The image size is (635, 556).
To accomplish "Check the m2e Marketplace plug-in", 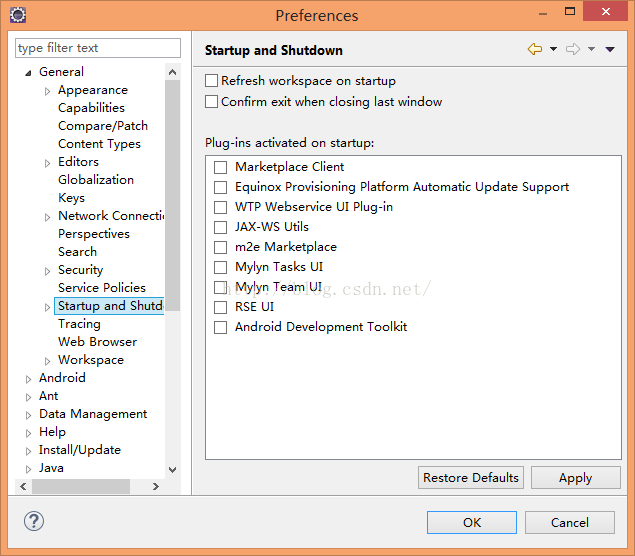I will [x=220, y=247].
